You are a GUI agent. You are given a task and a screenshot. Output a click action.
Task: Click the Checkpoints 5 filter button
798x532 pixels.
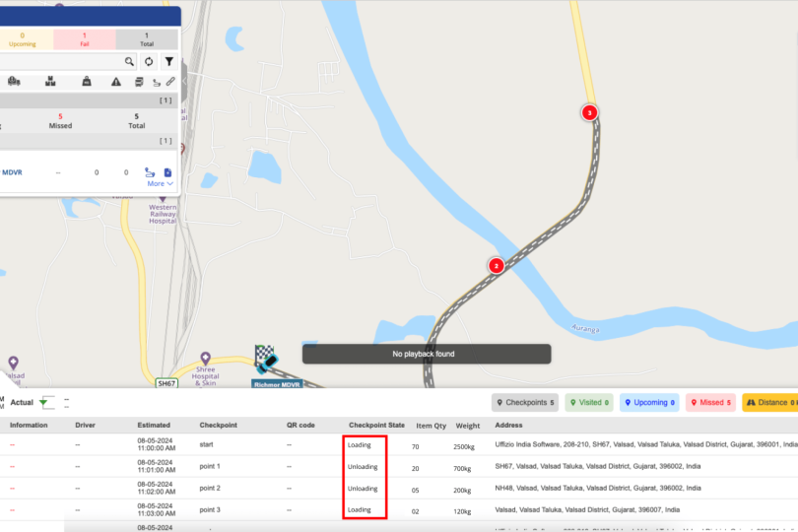(525, 402)
